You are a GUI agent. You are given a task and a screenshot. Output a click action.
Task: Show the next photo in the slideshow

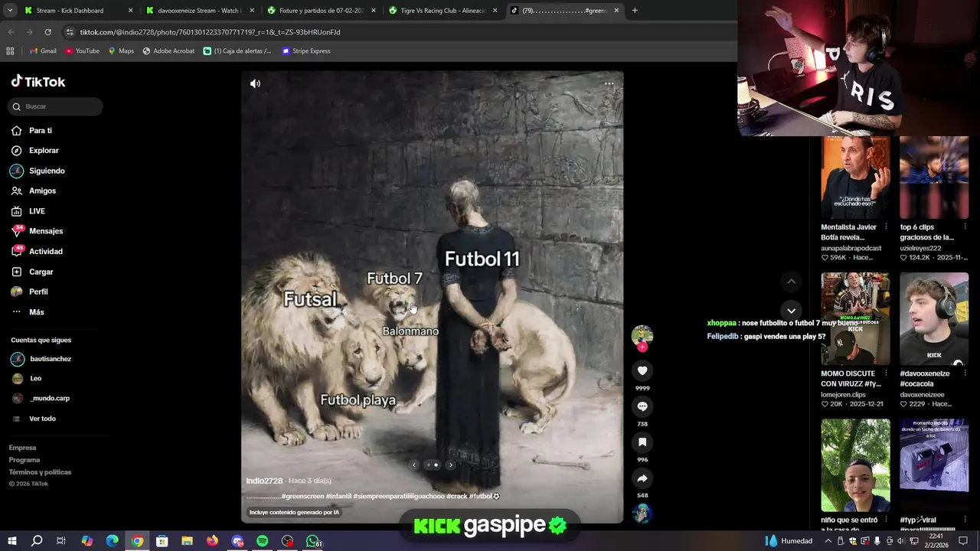(x=450, y=465)
